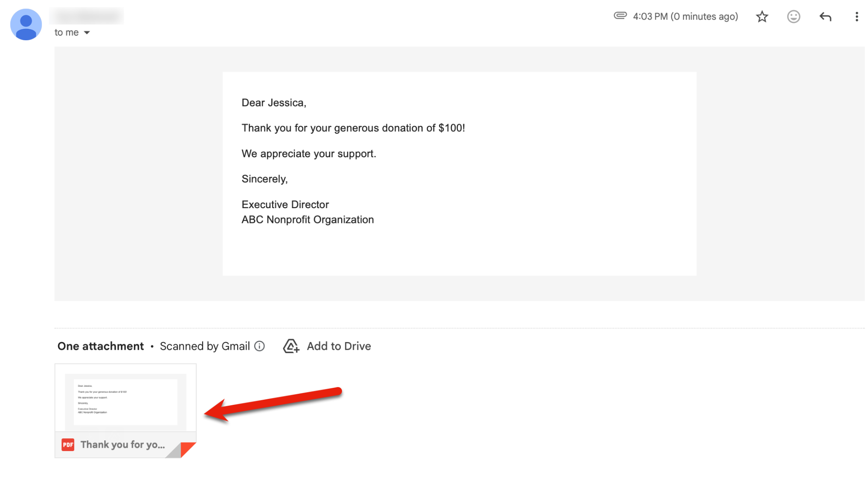868x482 pixels.
Task: Click the red PDF file type icon
Action: click(68, 444)
